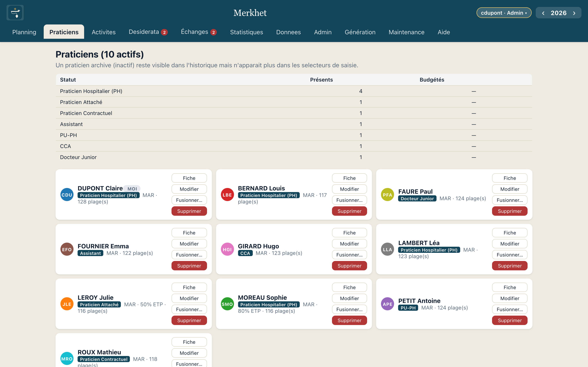Image resolution: width=588 pixels, height=367 pixels.
Task: Click the CDU avatar for DUPONT Claire
Action: 67,195
